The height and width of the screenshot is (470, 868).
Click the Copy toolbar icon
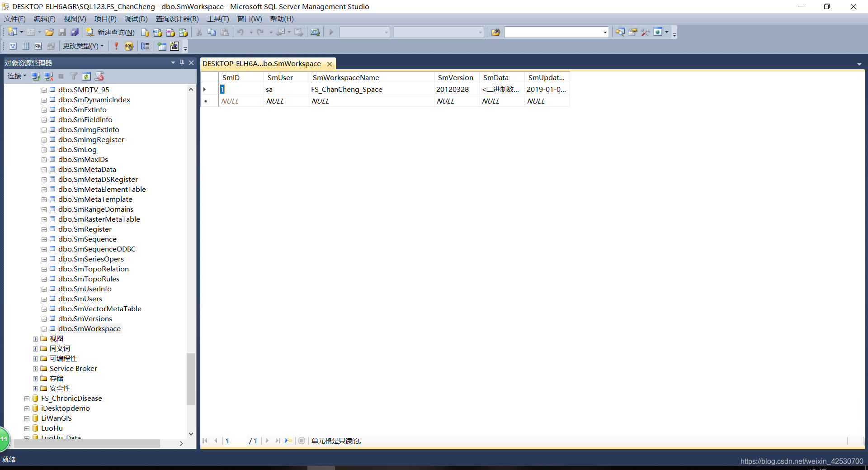pos(212,32)
